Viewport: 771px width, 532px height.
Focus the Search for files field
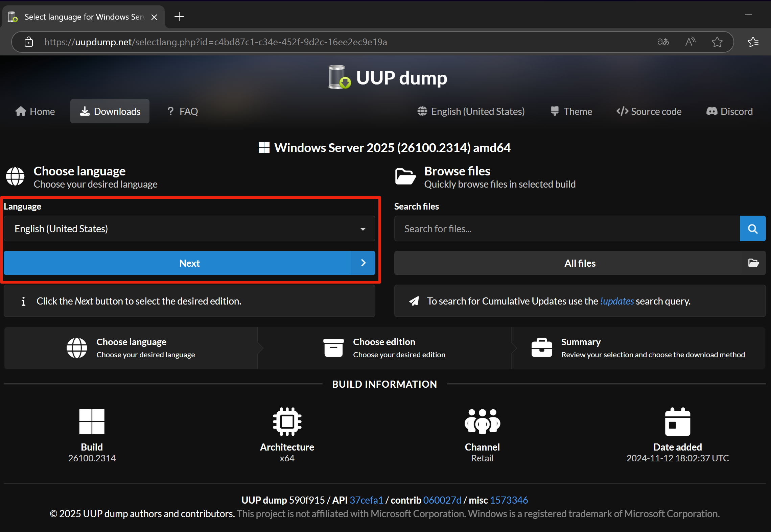click(567, 229)
